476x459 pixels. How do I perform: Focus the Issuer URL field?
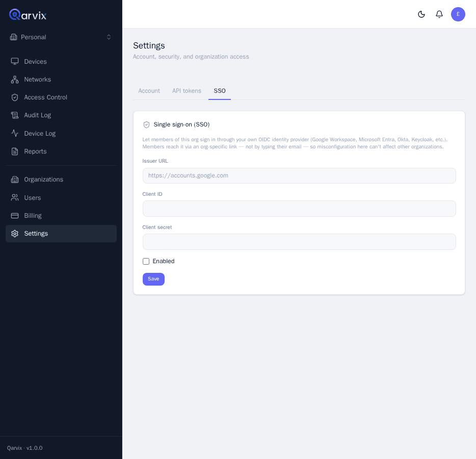click(299, 175)
